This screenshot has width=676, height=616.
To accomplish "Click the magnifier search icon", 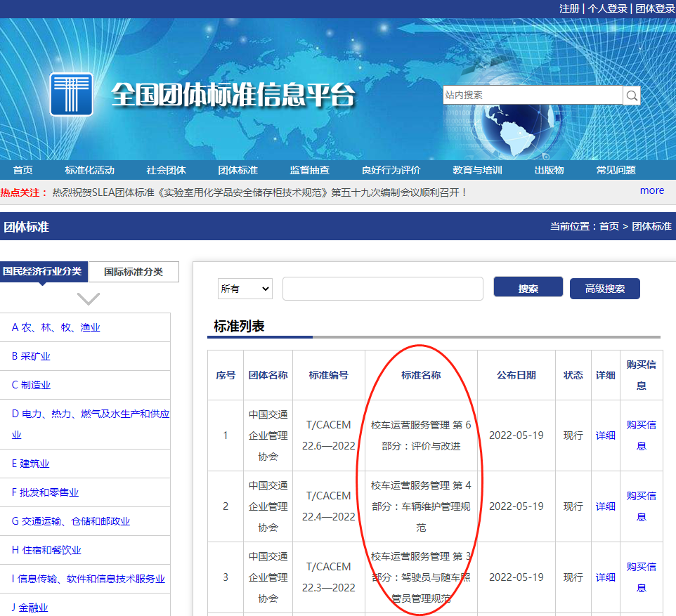I will [x=630, y=95].
